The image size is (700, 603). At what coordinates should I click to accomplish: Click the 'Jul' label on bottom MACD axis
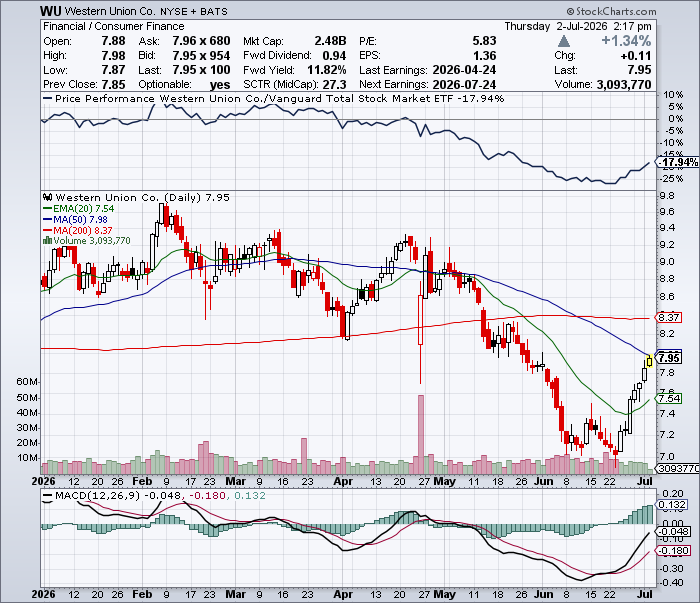645,594
